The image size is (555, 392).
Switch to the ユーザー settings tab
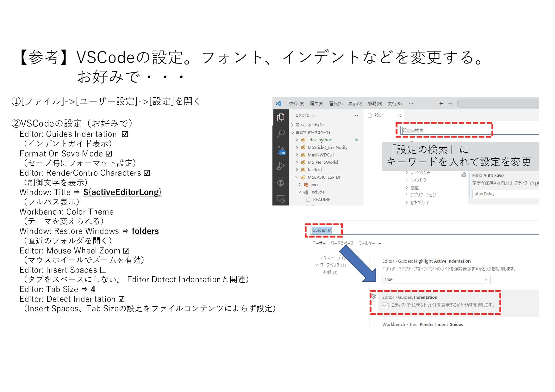[319, 243]
